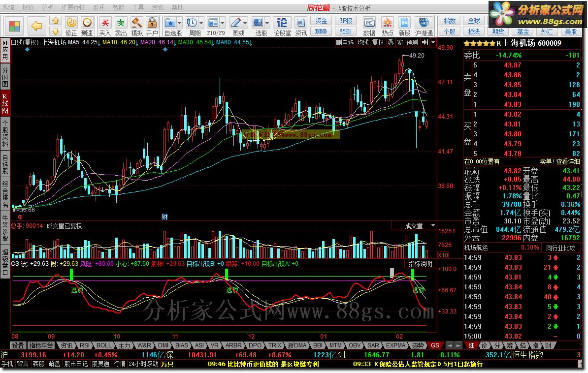Open the 资讯 news document icon
Viewport: 588px width, 373px height.
point(301,23)
